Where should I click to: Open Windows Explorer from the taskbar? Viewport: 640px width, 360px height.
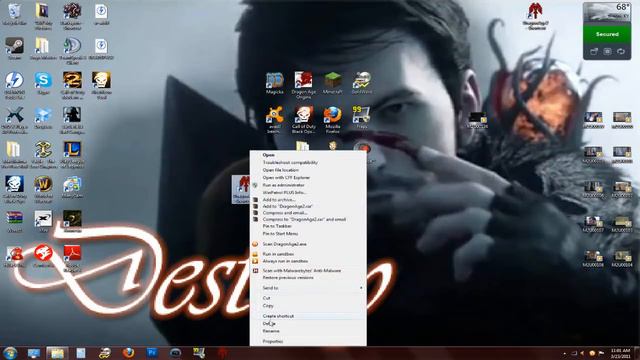pos(57,353)
